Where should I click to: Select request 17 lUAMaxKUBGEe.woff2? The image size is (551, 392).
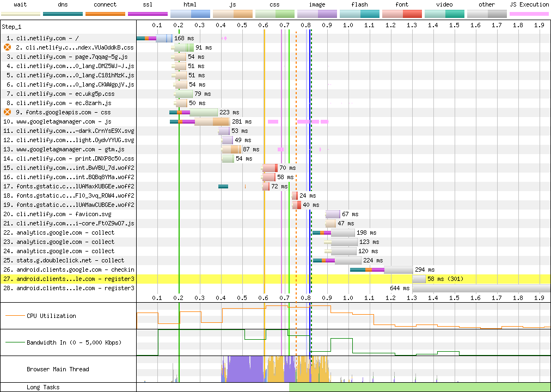pos(69,186)
